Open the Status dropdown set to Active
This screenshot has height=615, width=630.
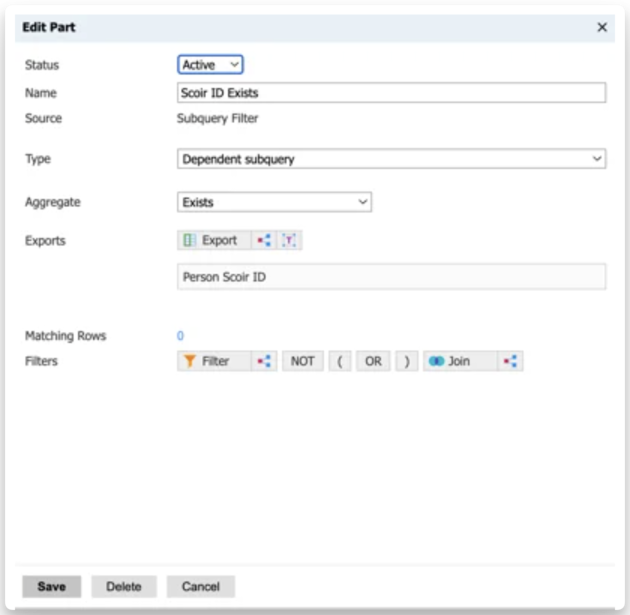coord(211,65)
